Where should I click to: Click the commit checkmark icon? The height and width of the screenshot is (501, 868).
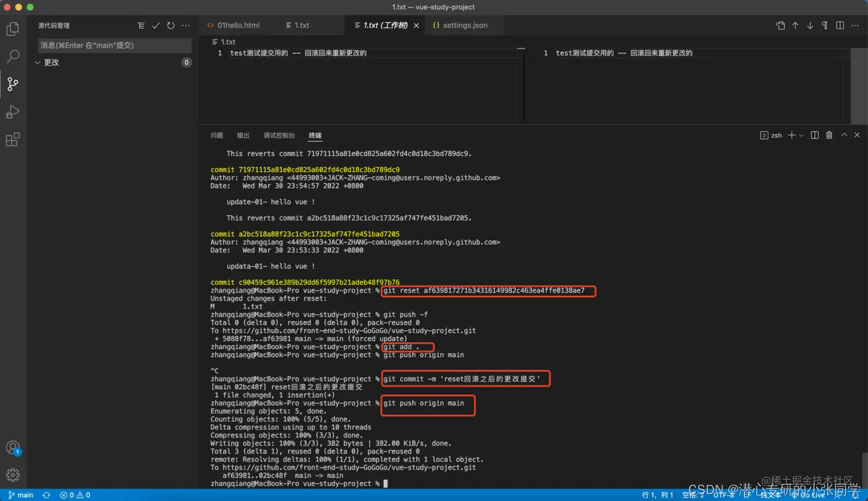point(156,25)
